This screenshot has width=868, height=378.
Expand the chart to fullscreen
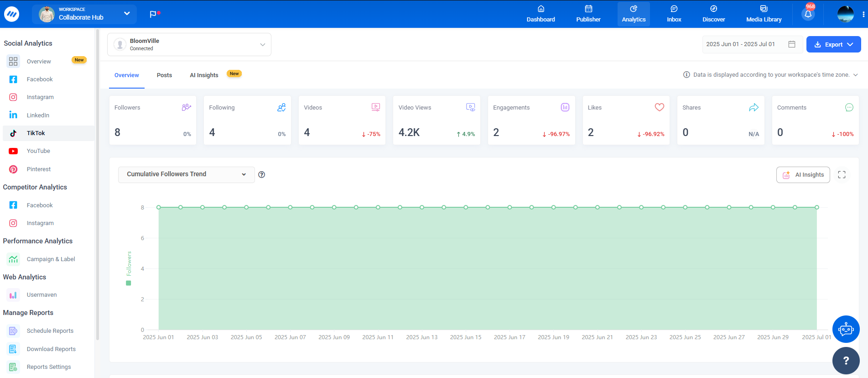coord(842,175)
